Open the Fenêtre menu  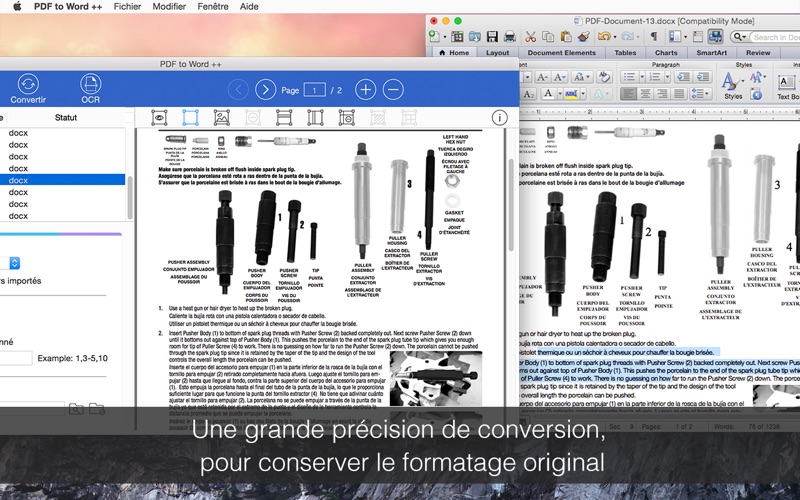tap(213, 7)
